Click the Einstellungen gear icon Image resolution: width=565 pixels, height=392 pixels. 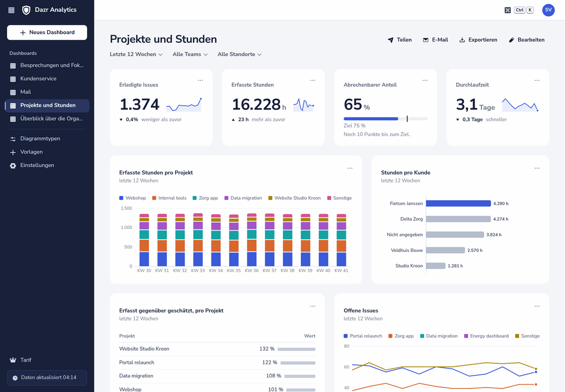13,166
